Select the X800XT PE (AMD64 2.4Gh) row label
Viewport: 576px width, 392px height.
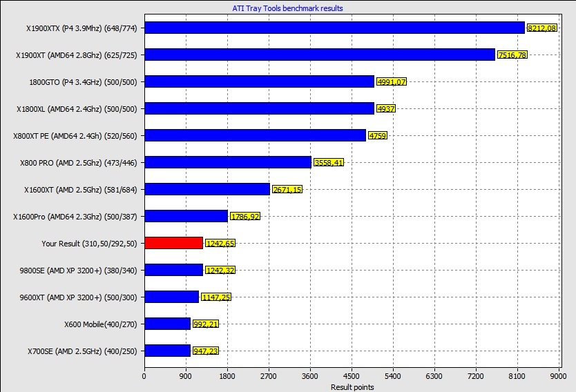point(75,136)
